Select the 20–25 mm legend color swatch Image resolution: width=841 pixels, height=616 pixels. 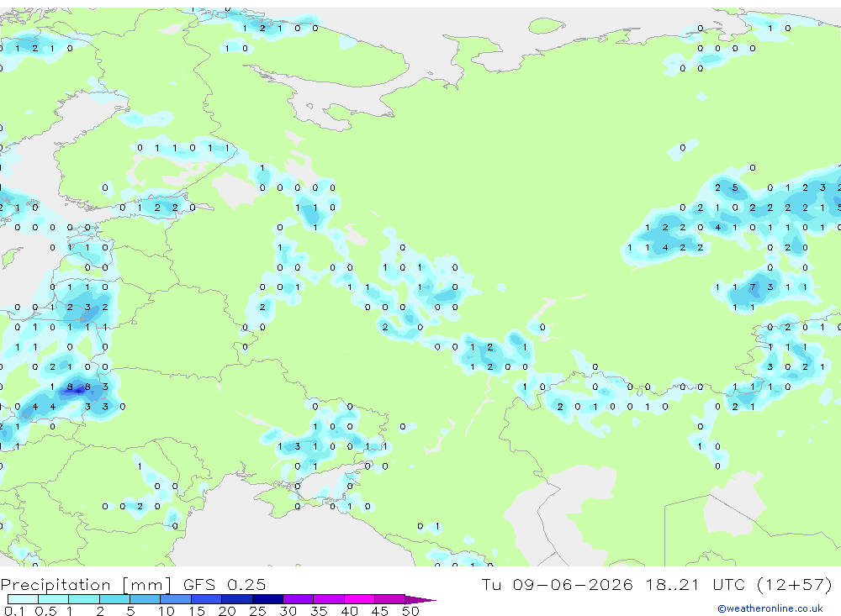[237, 599]
